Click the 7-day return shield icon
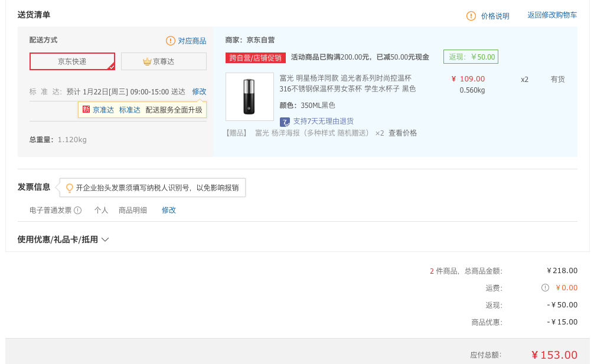594x364 pixels. coord(285,122)
